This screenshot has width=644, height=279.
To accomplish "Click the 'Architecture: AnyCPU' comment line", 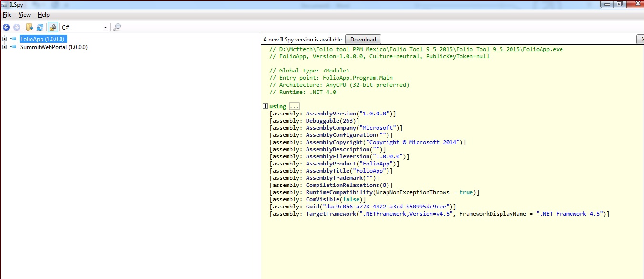I will point(339,85).
